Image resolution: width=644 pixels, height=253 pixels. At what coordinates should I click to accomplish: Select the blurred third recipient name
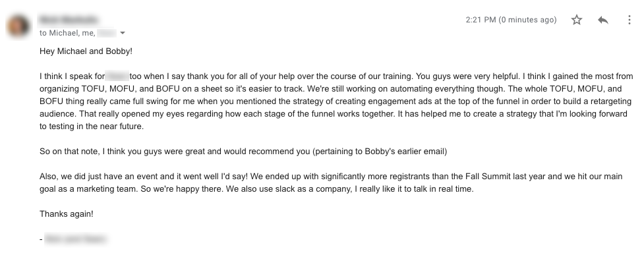[107, 33]
